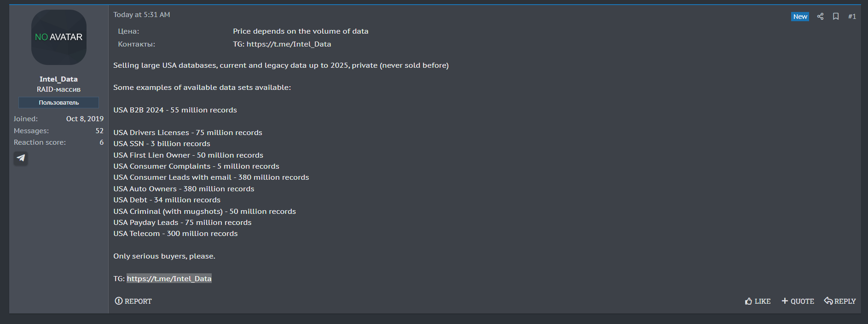Open the NO AVATAR profile picture

(x=59, y=37)
